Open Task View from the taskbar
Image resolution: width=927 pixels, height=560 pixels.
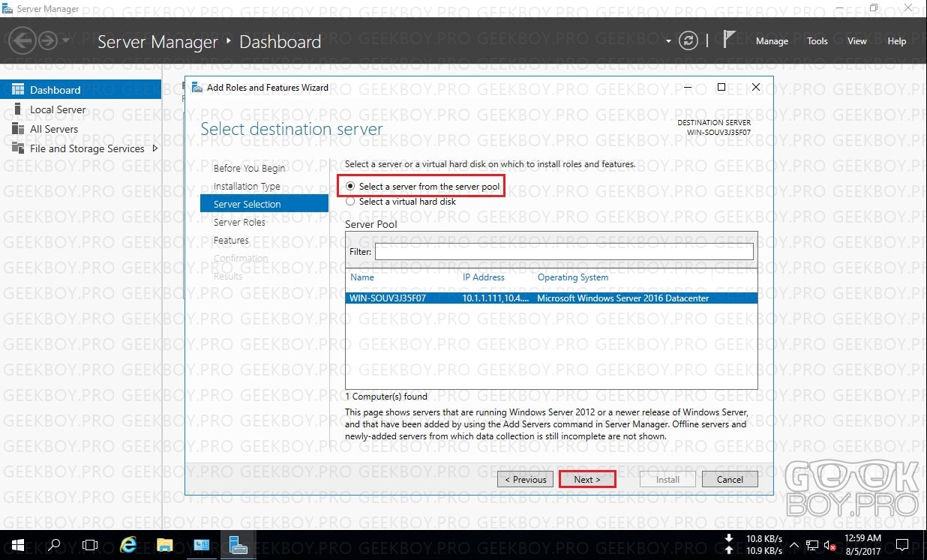coord(90,545)
